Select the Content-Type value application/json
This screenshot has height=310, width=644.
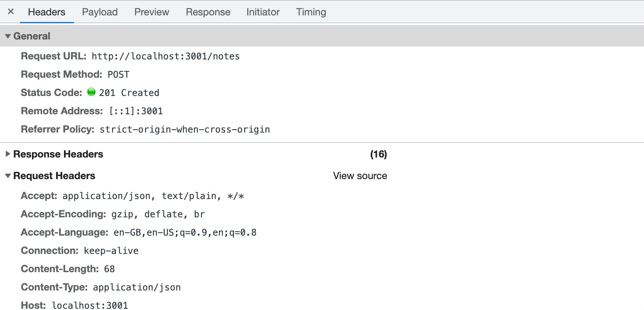coord(137,287)
